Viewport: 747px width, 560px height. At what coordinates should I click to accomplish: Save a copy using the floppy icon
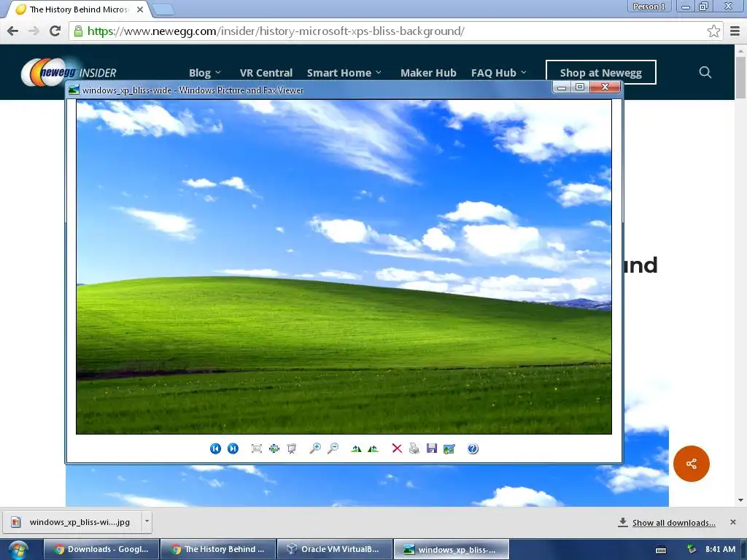pos(432,448)
